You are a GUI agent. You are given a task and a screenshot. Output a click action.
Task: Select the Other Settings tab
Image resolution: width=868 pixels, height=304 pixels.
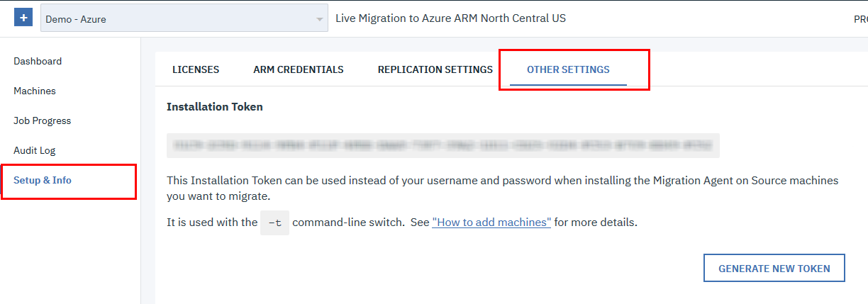click(568, 69)
